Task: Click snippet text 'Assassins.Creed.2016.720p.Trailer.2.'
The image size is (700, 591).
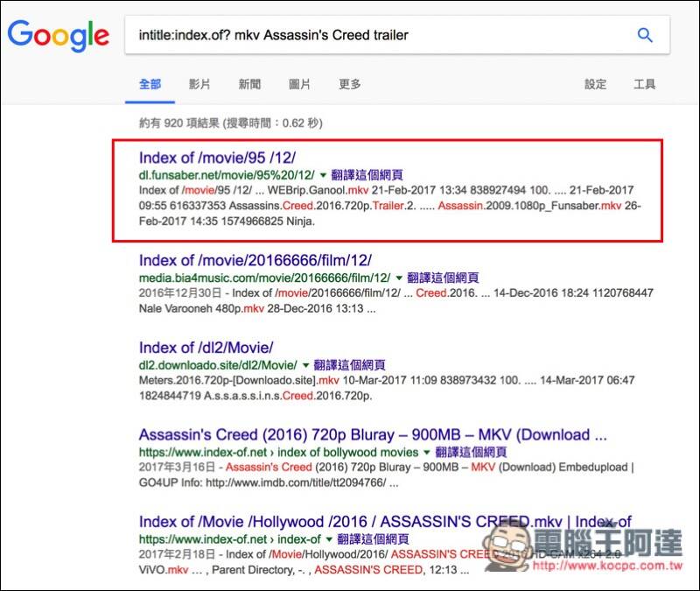Action: [322, 206]
